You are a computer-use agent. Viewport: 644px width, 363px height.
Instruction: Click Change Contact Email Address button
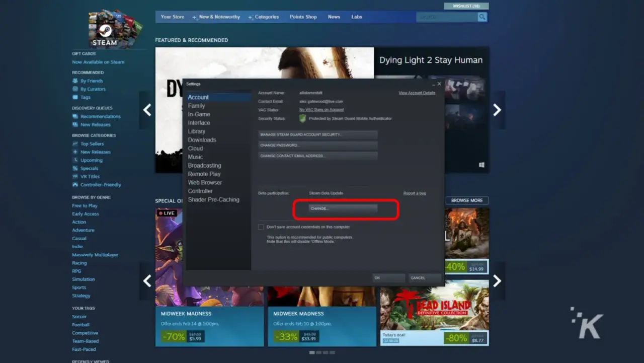(317, 156)
